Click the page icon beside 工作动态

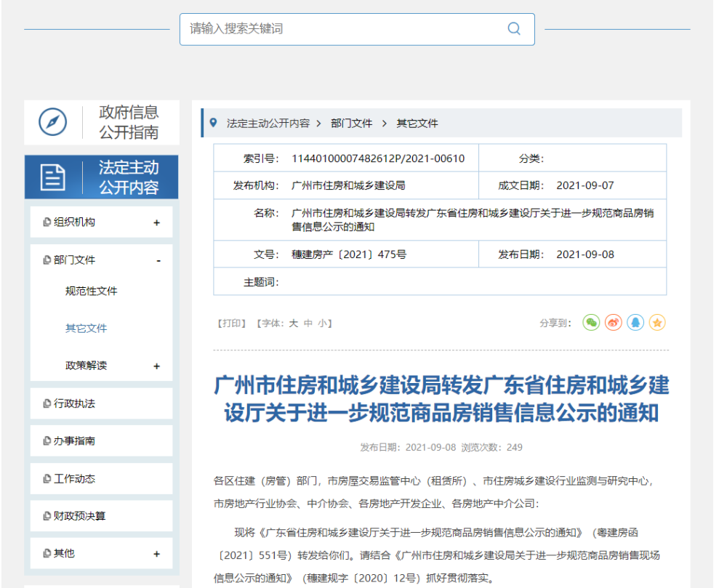tap(47, 479)
